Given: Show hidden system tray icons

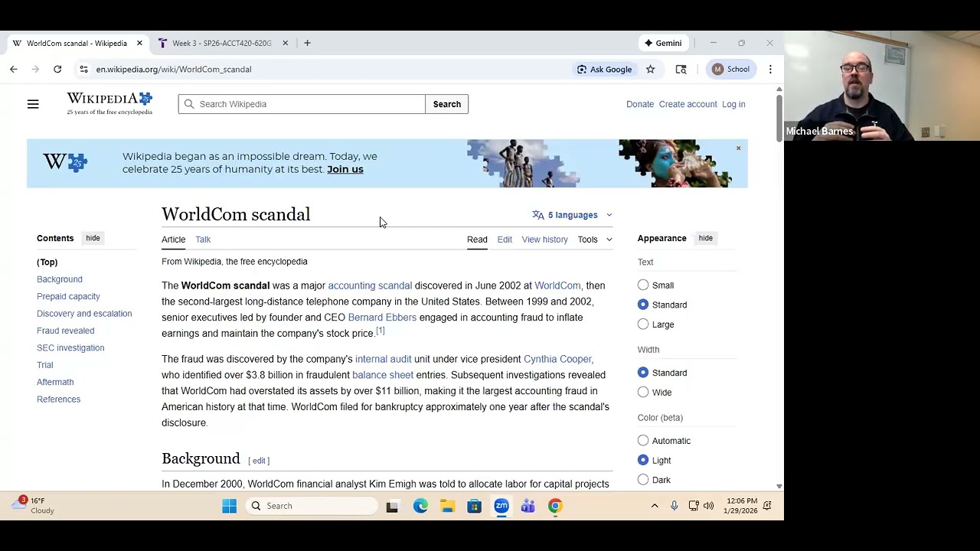Looking at the screenshot, I should point(655,506).
